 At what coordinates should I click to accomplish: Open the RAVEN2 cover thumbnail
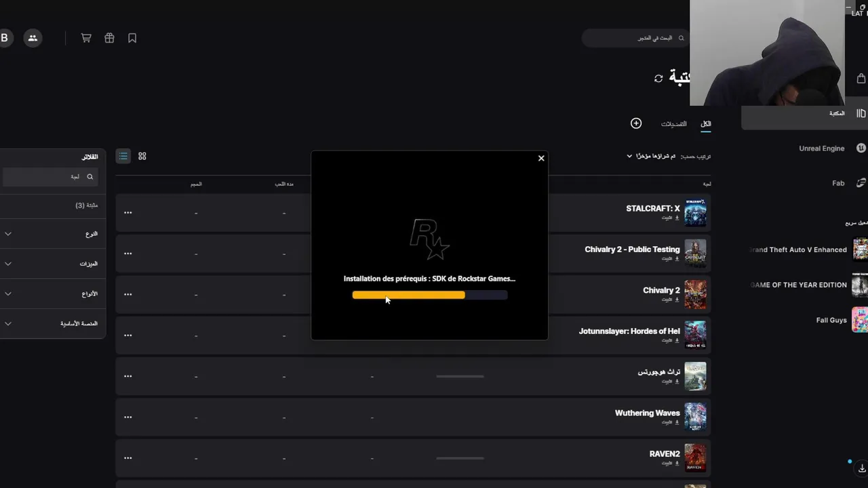pyautogui.click(x=695, y=458)
